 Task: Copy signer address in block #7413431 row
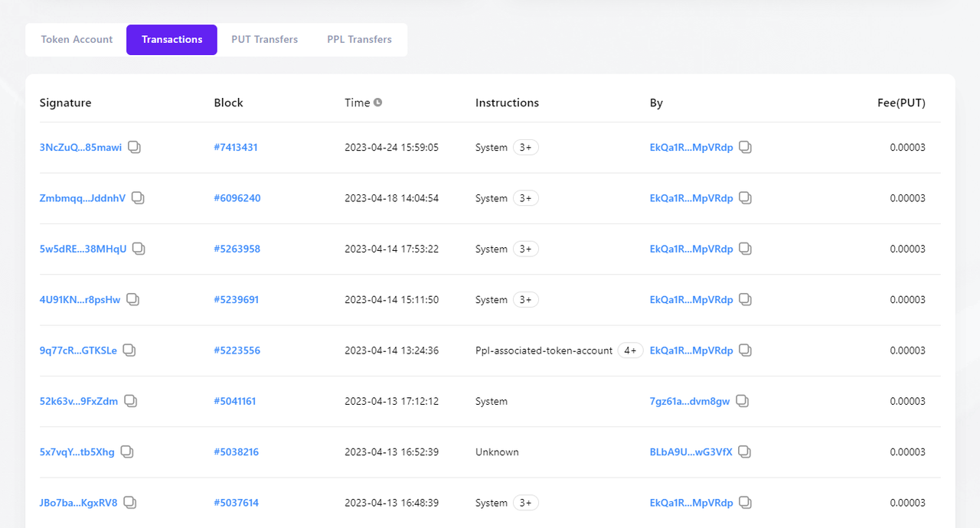tap(745, 148)
